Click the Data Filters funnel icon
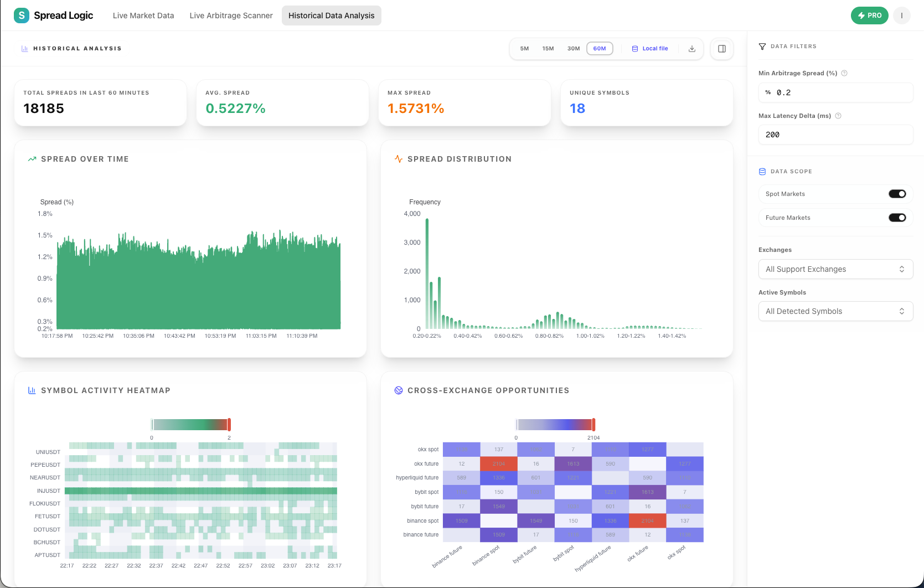924x588 pixels. pos(762,46)
